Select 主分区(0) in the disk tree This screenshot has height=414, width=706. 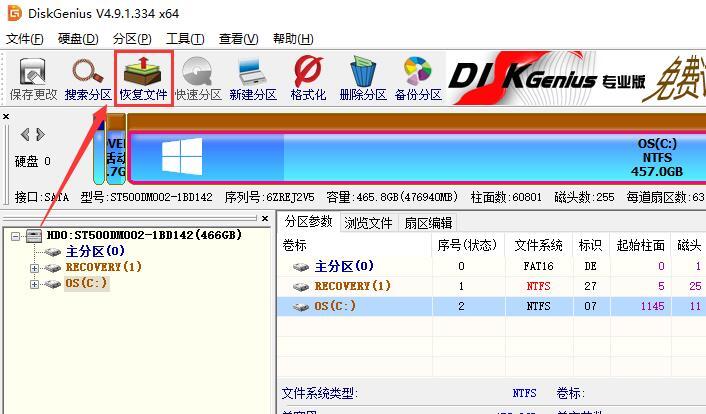click(x=95, y=251)
